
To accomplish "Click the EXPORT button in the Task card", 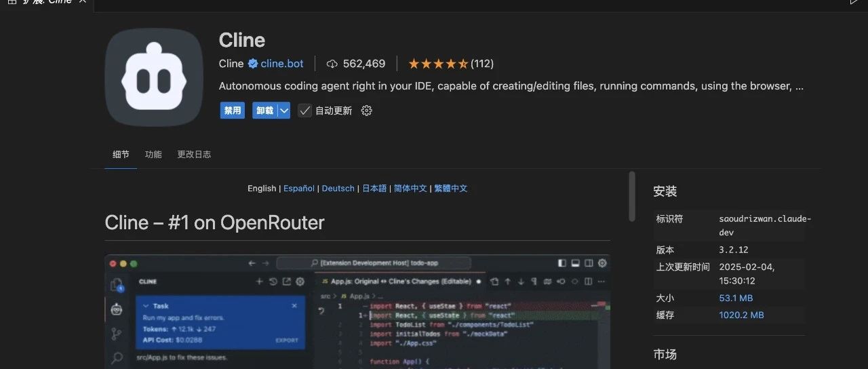I will click(286, 340).
